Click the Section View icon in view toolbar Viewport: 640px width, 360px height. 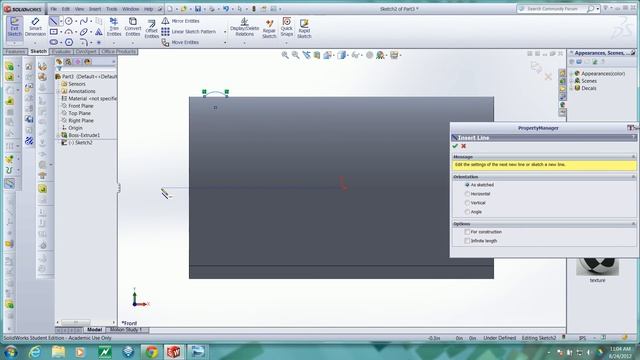pos(317,55)
